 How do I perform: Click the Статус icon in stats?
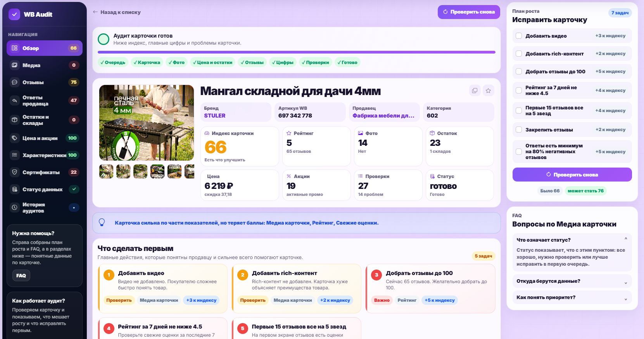(432, 176)
